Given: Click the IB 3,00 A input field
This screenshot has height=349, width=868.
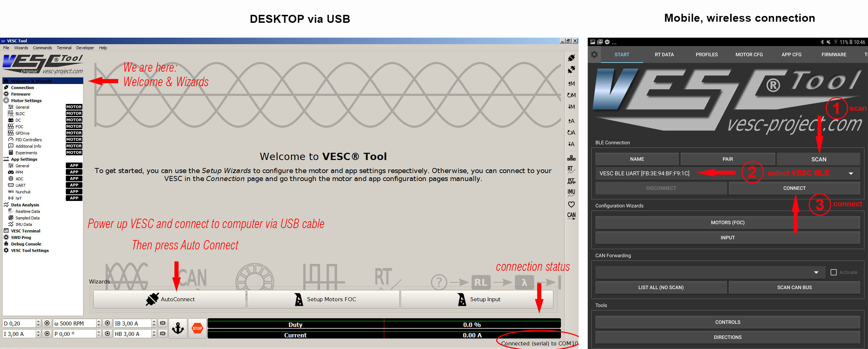Looking at the screenshot, I should [132, 323].
